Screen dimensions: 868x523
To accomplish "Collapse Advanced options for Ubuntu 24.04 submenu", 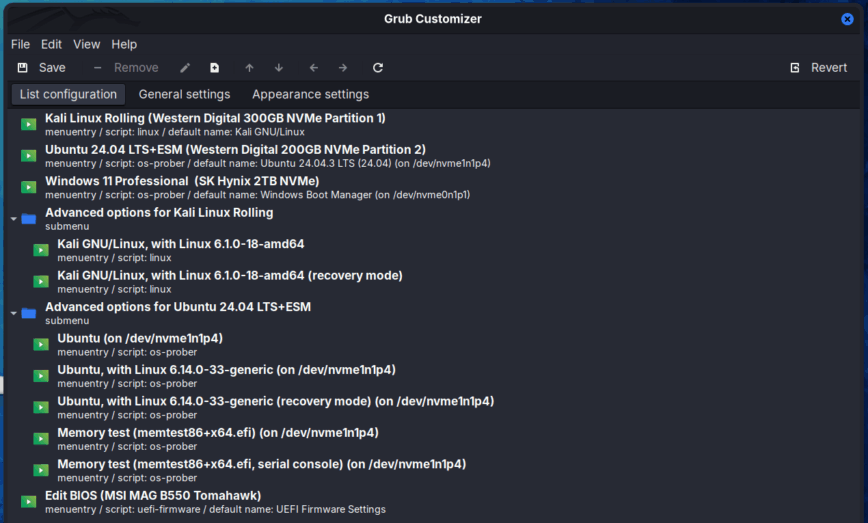I will (x=14, y=313).
